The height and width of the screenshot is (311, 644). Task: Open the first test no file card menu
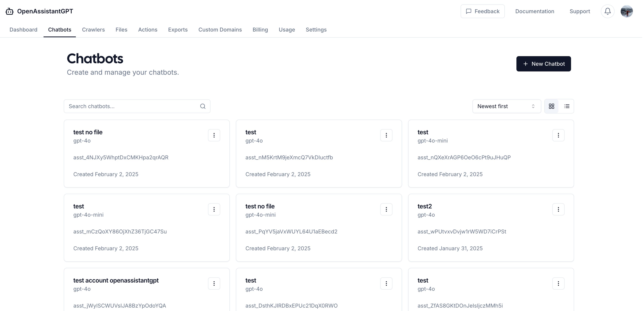coord(214,135)
